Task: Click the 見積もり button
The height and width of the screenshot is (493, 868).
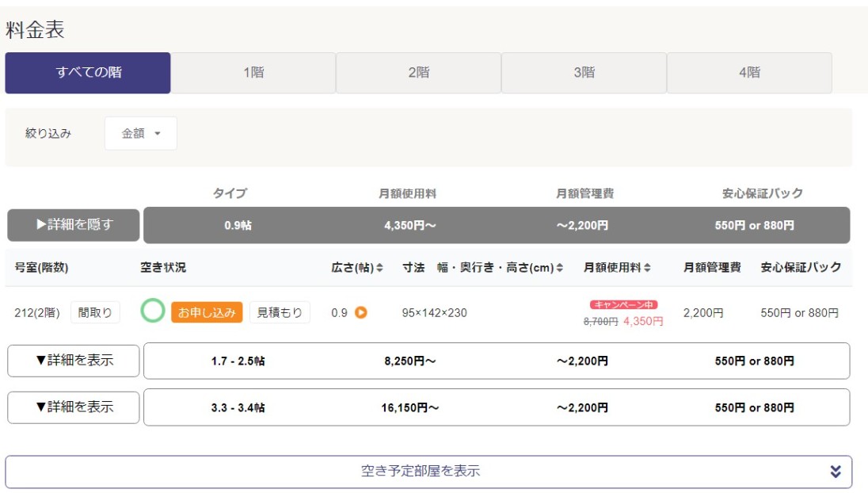Action: (x=280, y=312)
